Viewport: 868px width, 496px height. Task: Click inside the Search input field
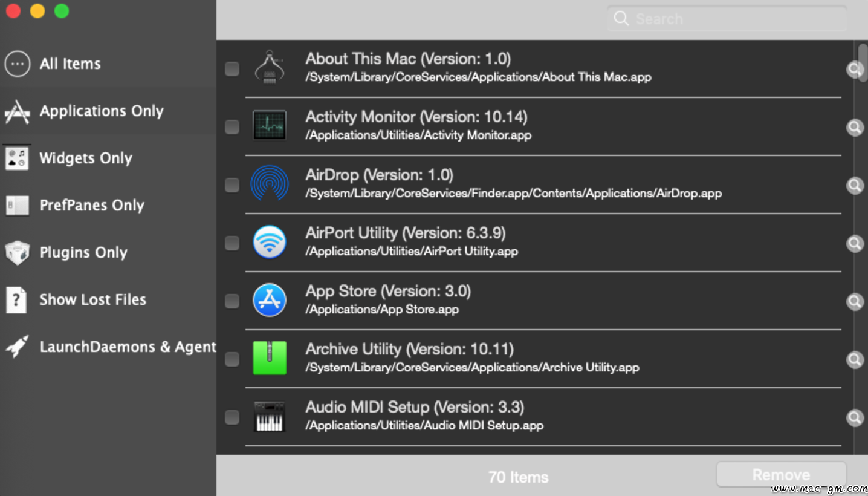tap(727, 19)
